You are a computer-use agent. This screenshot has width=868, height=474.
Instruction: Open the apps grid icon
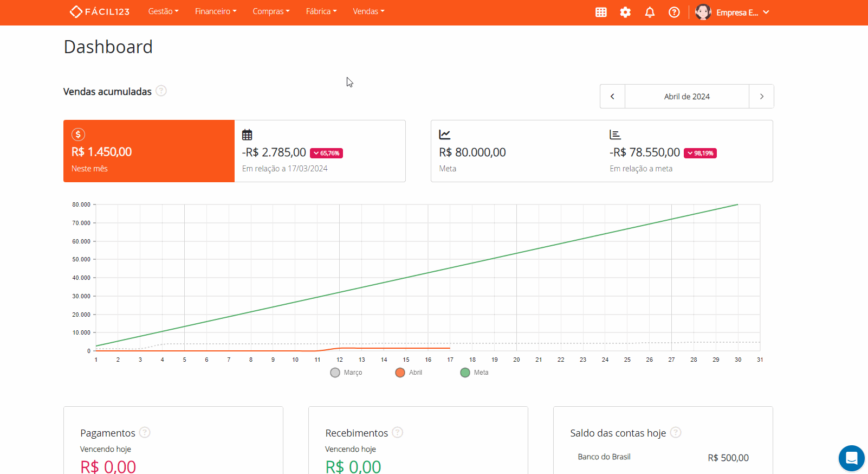pyautogui.click(x=601, y=12)
